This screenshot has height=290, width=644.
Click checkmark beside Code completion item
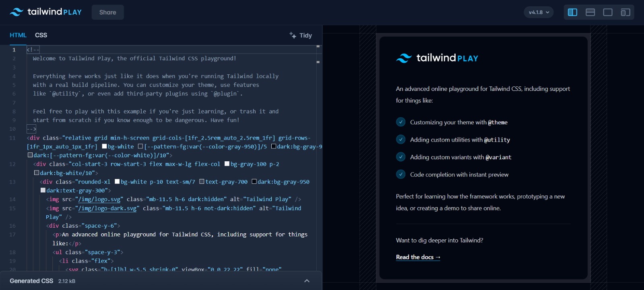[400, 174]
